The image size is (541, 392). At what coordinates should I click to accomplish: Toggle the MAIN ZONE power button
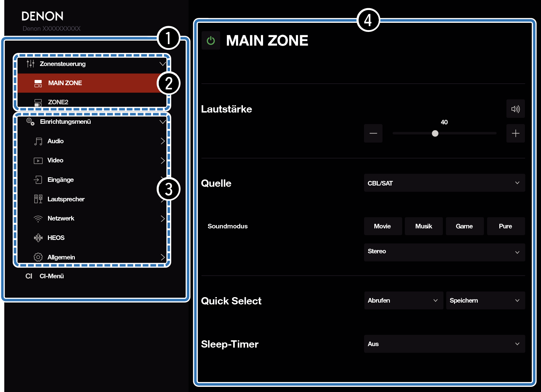[x=211, y=40]
